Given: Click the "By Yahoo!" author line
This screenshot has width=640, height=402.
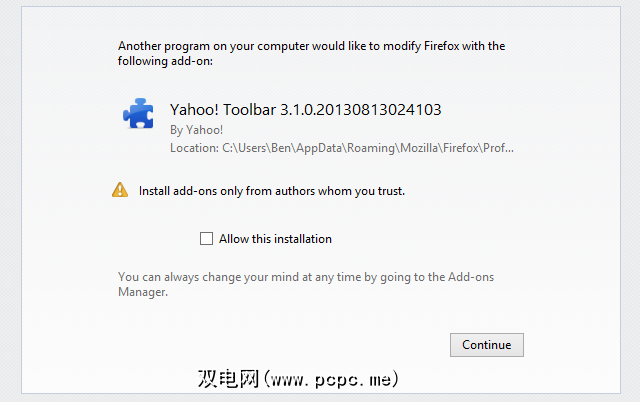Looking at the screenshot, I should point(197,129).
